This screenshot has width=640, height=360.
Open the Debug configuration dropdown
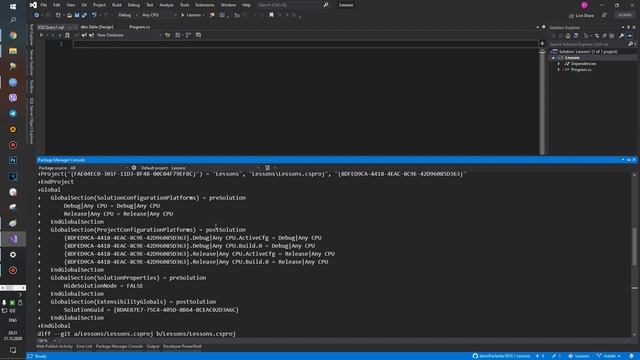pyautogui.click(x=127, y=15)
